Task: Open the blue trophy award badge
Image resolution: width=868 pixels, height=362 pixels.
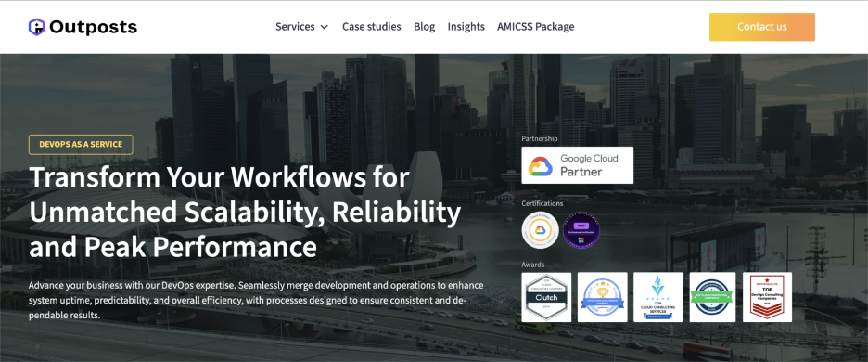Action: tap(602, 297)
